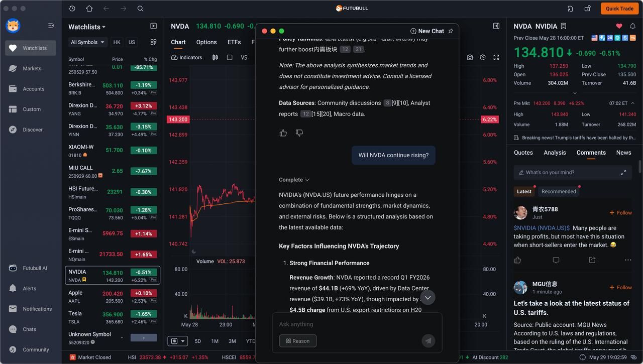Viewport: 643px width, 364px height.
Task: Show Recommended comments
Action: (x=559, y=191)
